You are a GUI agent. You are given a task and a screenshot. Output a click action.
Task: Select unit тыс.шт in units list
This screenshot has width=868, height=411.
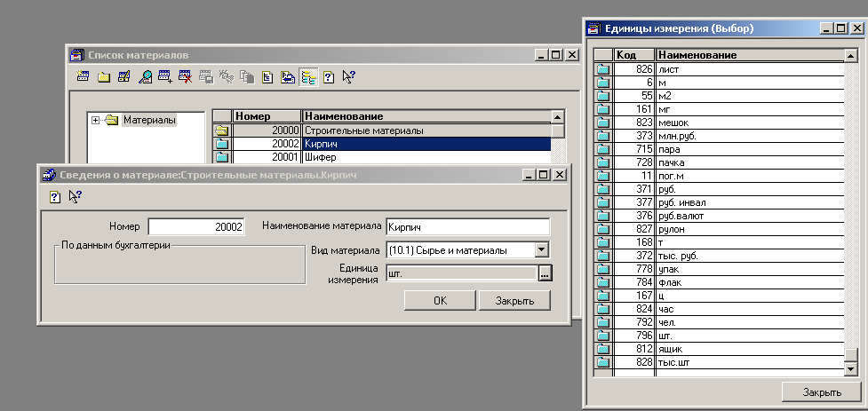(x=729, y=363)
